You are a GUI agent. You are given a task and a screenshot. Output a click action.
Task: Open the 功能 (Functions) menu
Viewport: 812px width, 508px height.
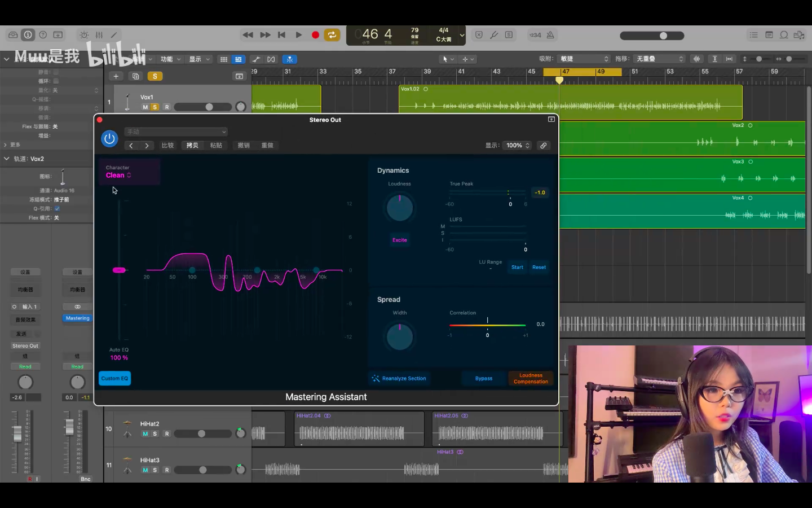click(x=170, y=59)
